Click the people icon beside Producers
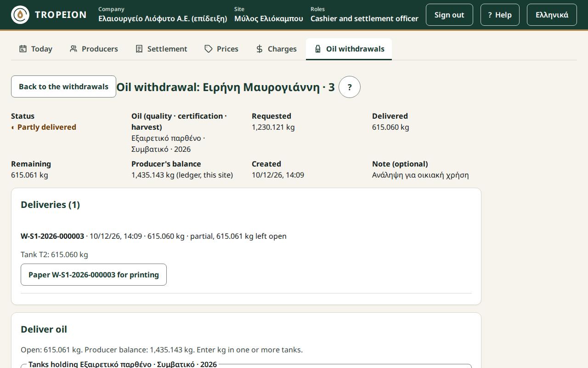Viewport: 588px width, 368px height. pyautogui.click(x=73, y=49)
